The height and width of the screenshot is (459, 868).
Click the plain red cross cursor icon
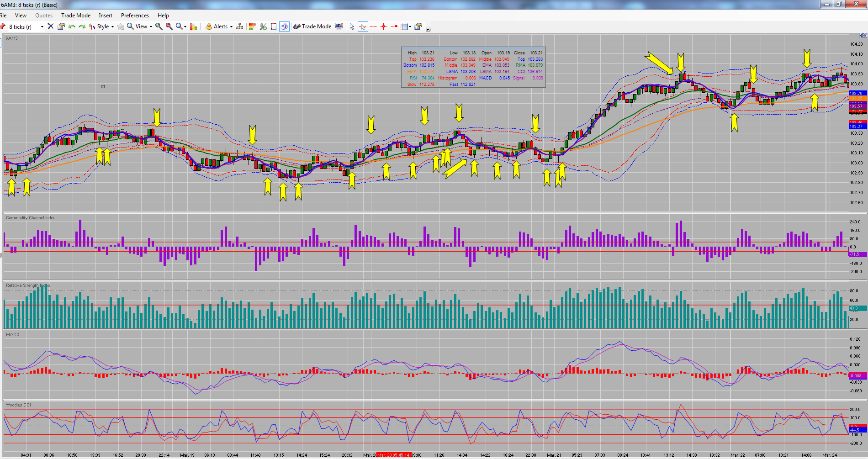click(373, 26)
